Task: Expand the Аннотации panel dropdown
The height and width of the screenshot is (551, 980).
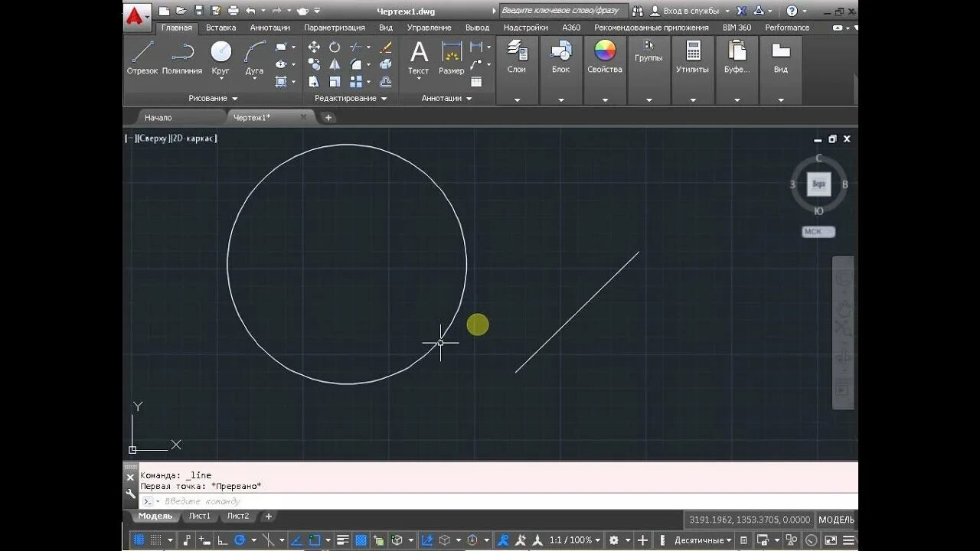Action: [446, 98]
